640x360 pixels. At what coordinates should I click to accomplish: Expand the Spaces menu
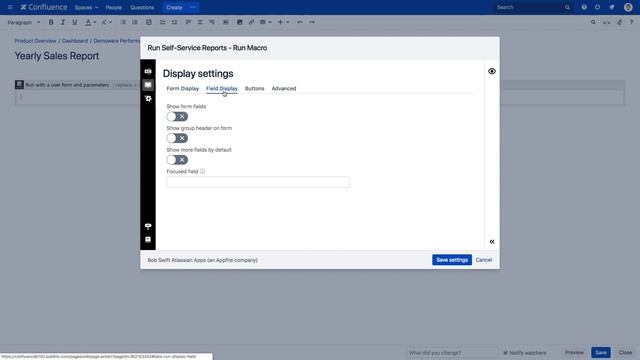point(86,7)
